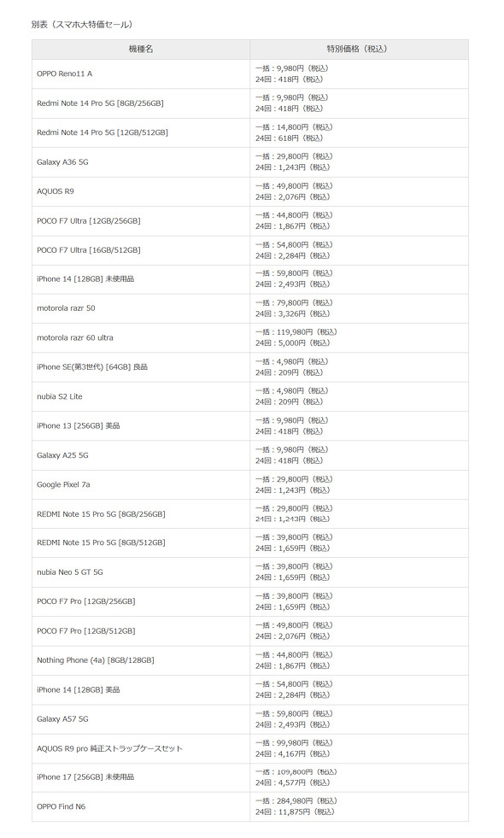The height and width of the screenshot is (838, 504).
Task: Select the motorola razr 60 ultra name
Action: pyautogui.click(x=75, y=337)
